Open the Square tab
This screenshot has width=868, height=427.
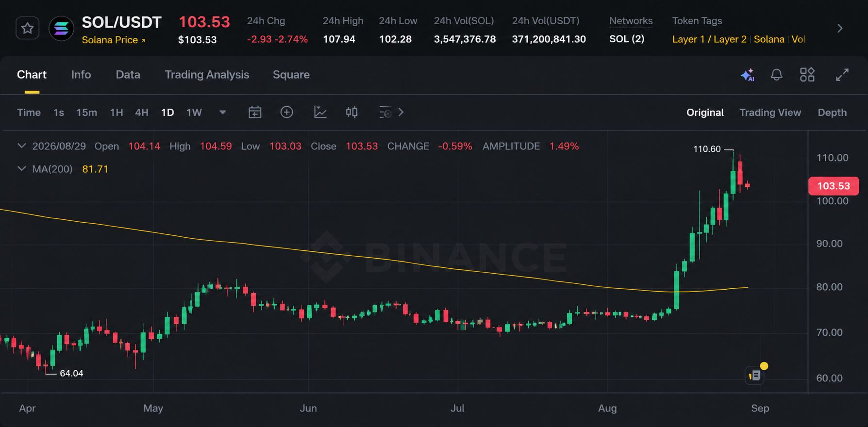291,75
